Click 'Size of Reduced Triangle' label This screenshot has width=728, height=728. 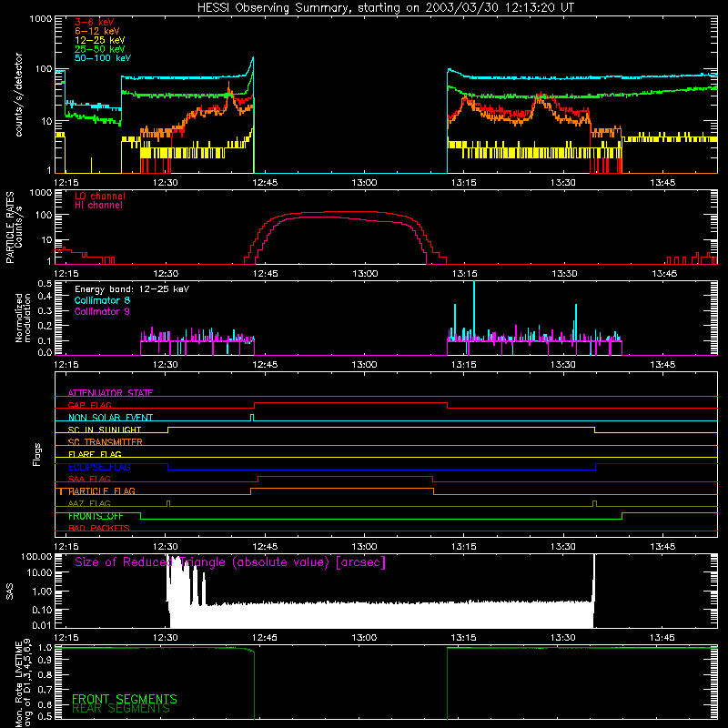tap(230, 562)
